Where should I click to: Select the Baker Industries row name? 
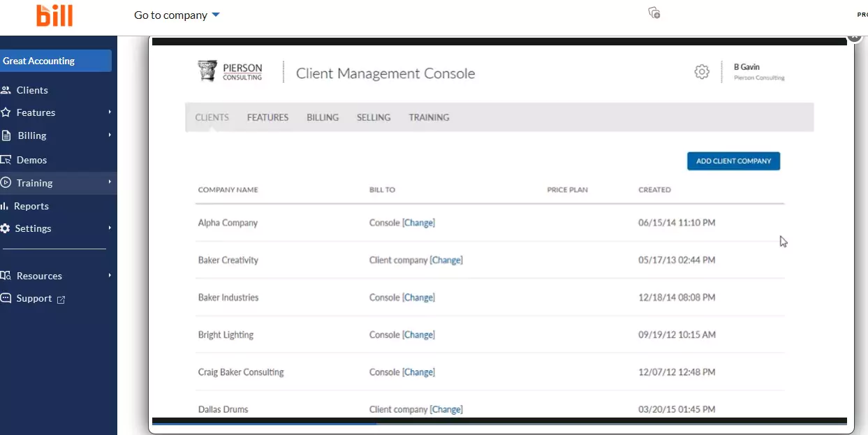click(x=228, y=297)
